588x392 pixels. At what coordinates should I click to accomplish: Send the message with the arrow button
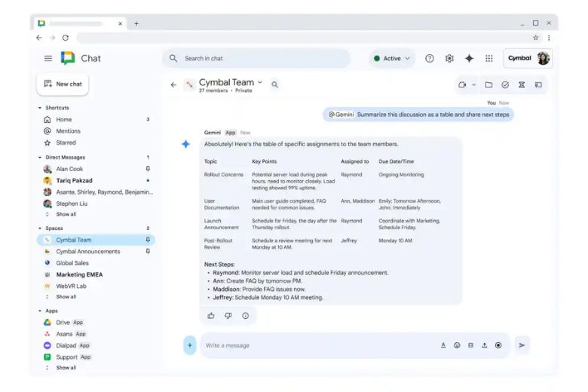522,345
